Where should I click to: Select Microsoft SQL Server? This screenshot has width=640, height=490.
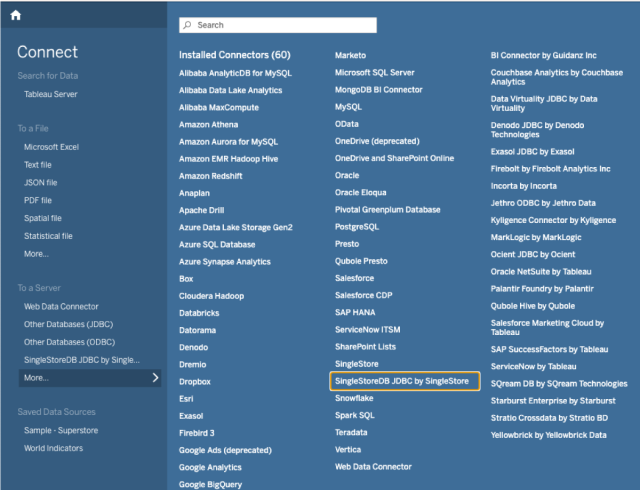375,73
